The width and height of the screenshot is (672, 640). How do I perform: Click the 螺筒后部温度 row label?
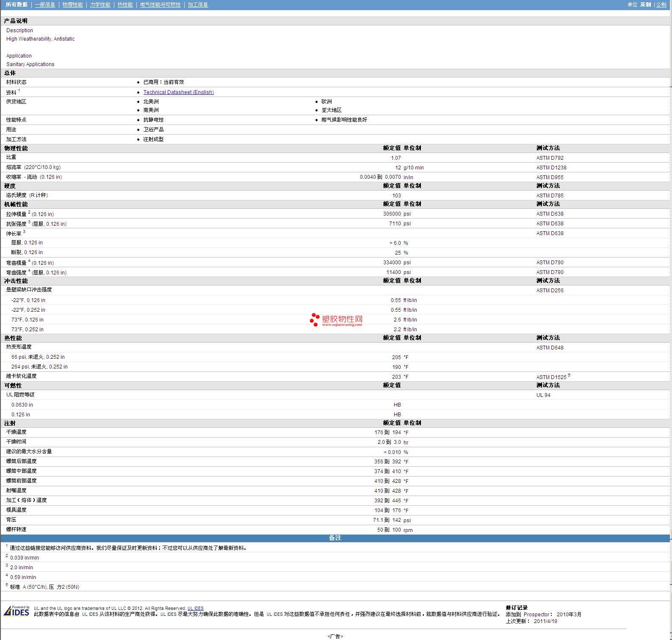(21, 461)
